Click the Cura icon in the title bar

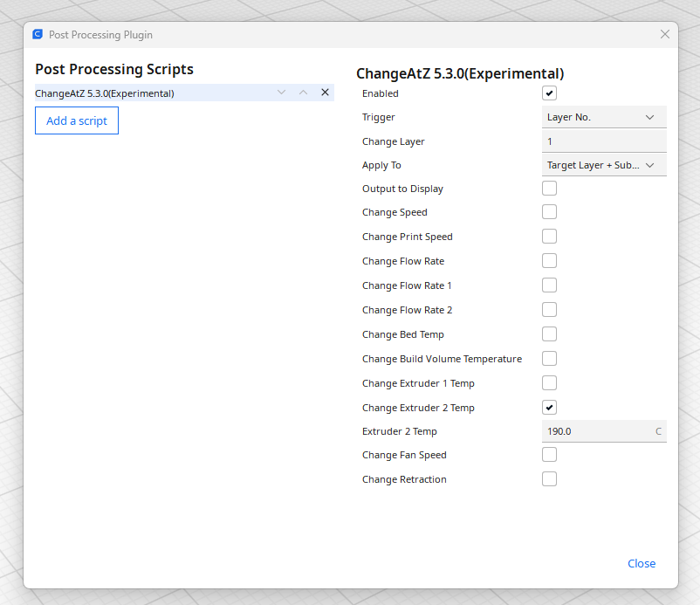37,34
